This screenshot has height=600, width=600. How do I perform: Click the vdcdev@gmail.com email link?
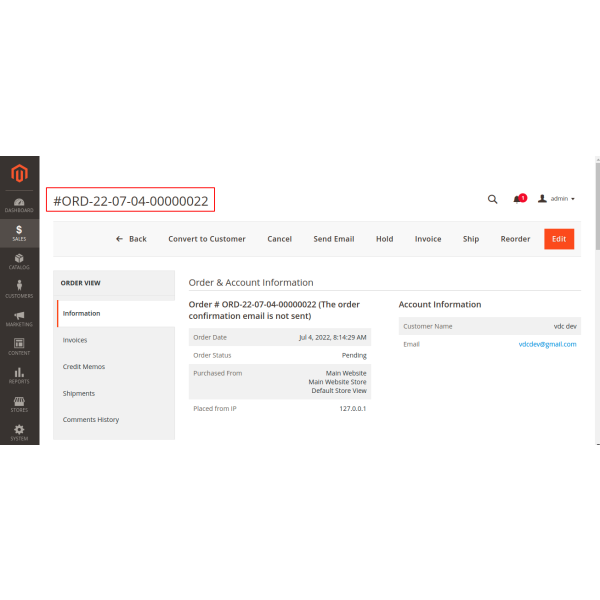click(x=547, y=344)
